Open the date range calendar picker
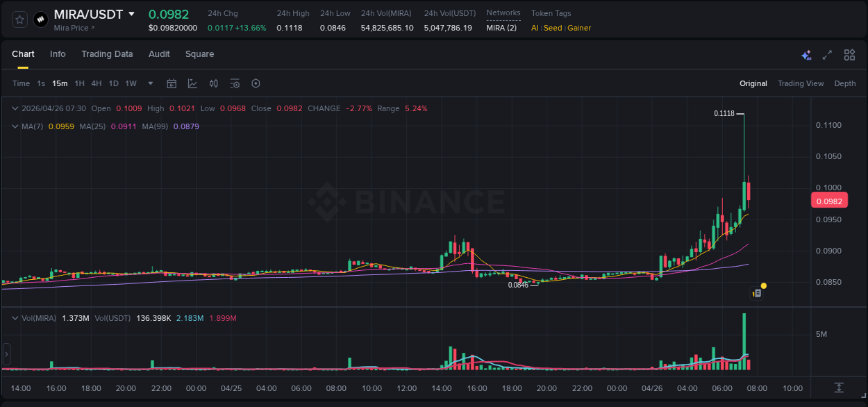Screen dimensions: 868x407 (172, 83)
